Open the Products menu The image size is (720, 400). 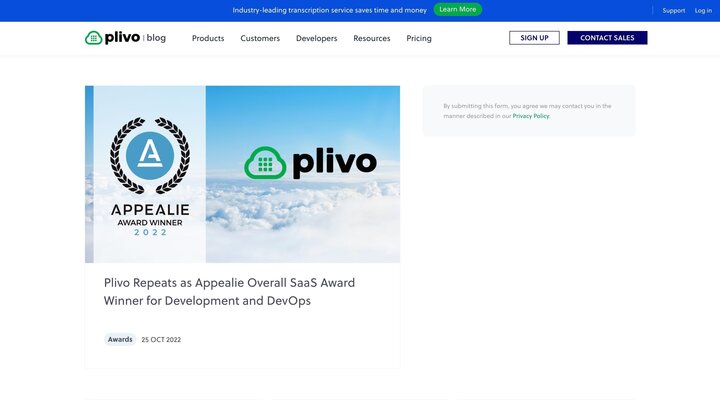pyautogui.click(x=208, y=38)
